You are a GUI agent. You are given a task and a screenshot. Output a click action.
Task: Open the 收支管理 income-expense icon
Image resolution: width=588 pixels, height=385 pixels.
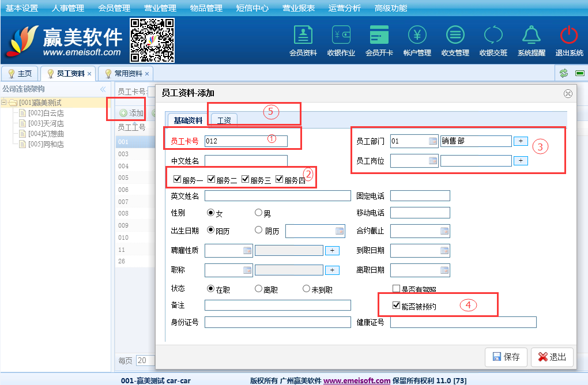tap(455, 36)
